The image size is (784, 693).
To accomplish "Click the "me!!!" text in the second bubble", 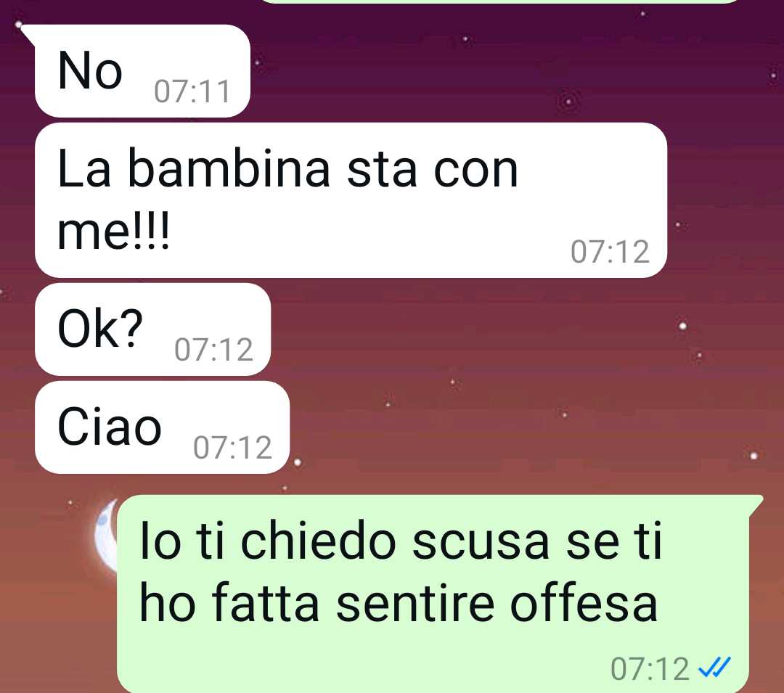I will pos(113,231).
